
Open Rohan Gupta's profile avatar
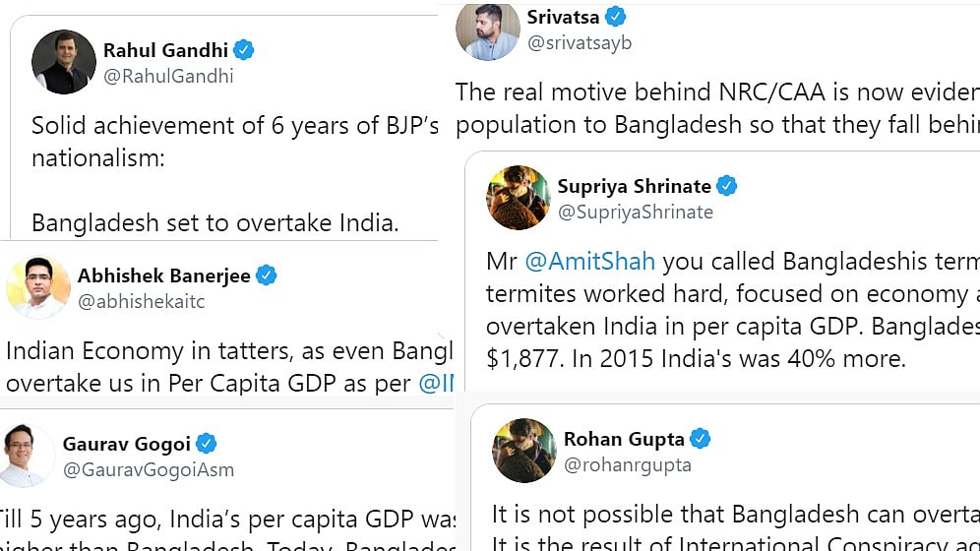point(523,451)
